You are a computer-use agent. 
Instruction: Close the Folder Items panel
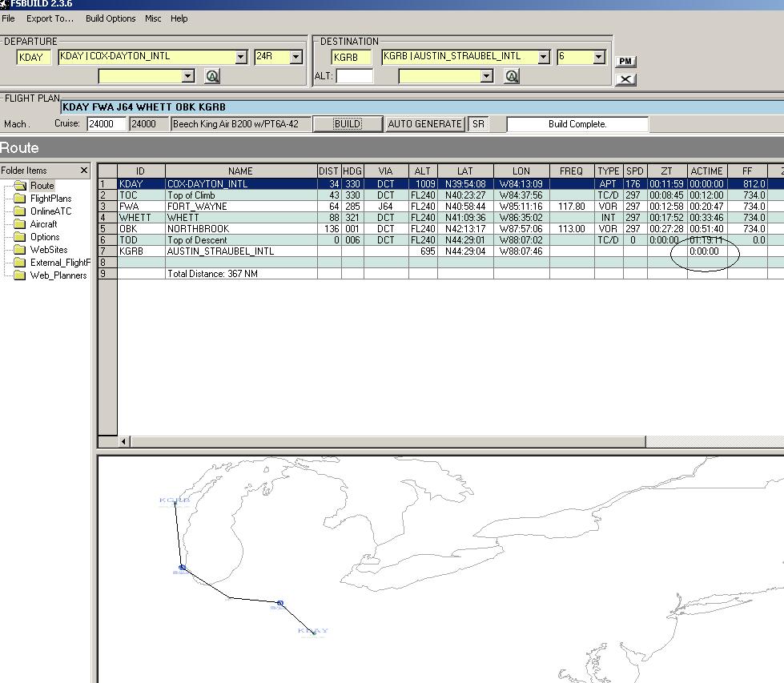point(84,171)
